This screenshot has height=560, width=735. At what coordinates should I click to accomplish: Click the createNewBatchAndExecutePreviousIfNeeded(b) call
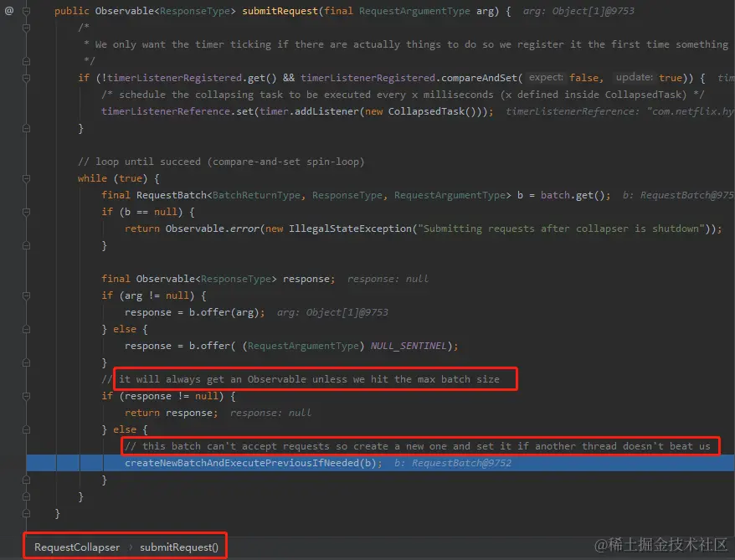tap(253, 463)
